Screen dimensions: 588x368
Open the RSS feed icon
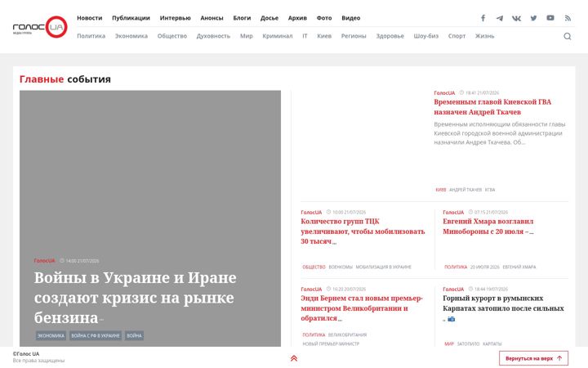click(568, 18)
